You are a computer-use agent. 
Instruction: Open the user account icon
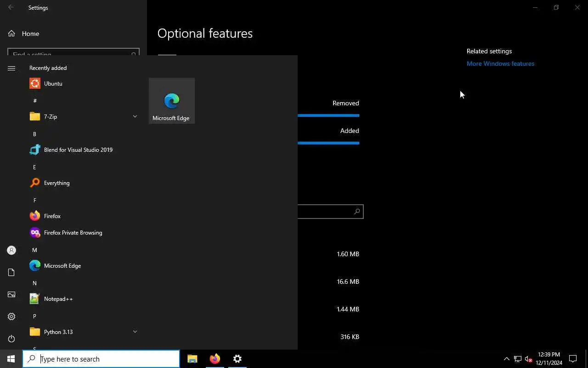tap(11, 250)
